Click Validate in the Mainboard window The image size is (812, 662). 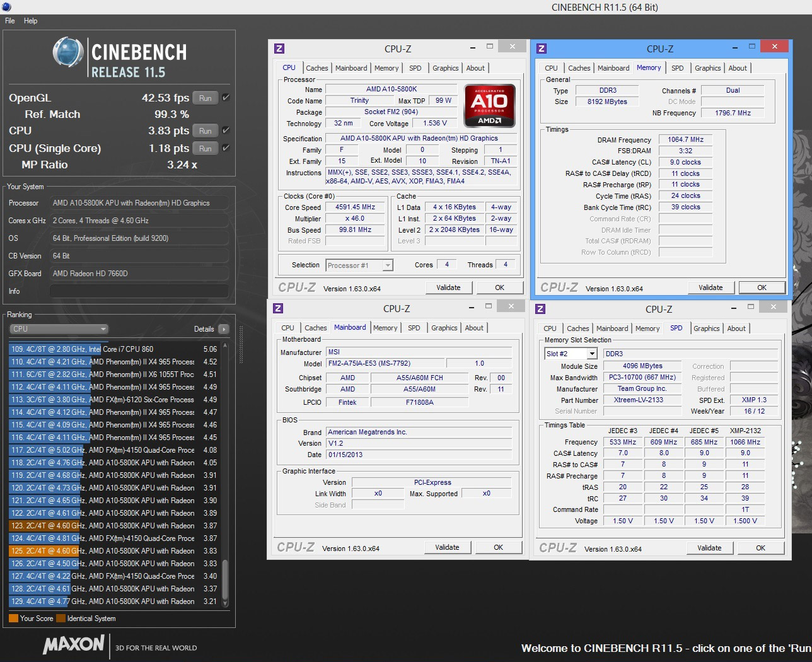point(447,547)
